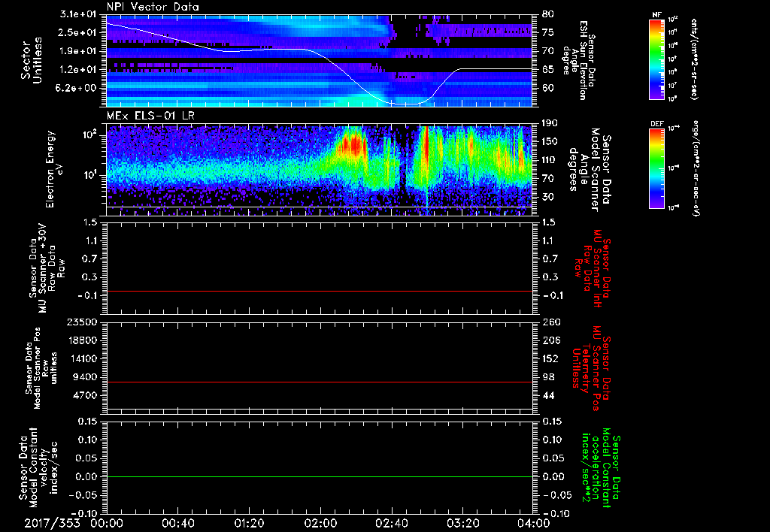Viewport: 770px width, 532px height.
Task: Click the red 'MU Scanner Inh Raw Data' label
Action: (x=591, y=268)
